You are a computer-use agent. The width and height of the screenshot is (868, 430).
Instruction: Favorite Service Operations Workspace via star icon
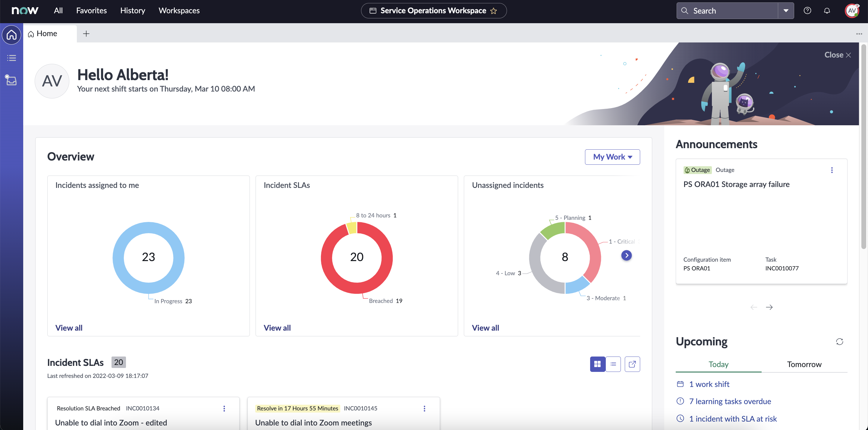pyautogui.click(x=493, y=11)
